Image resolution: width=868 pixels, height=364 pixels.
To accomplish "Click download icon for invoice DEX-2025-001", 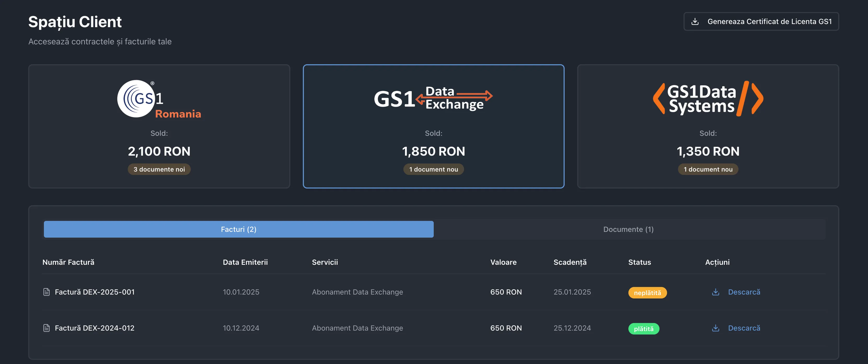I will click(715, 292).
